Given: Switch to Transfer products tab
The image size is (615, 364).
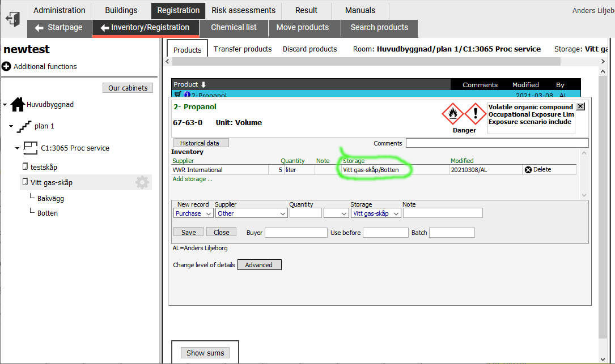Looking at the screenshot, I should pyautogui.click(x=243, y=49).
